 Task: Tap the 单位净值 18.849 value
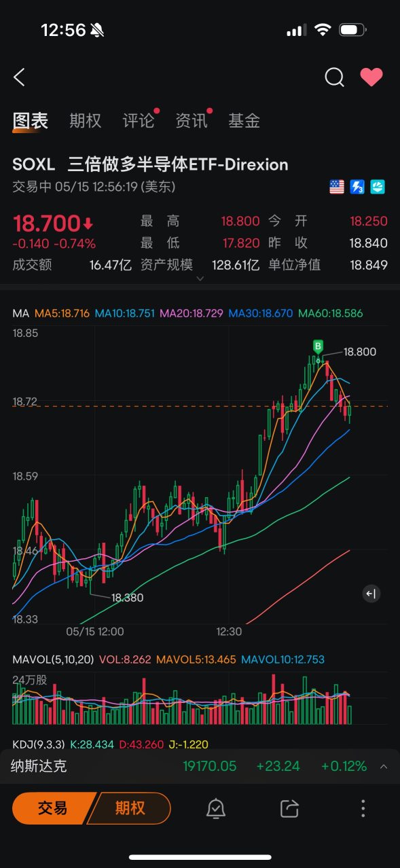point(369,265)
